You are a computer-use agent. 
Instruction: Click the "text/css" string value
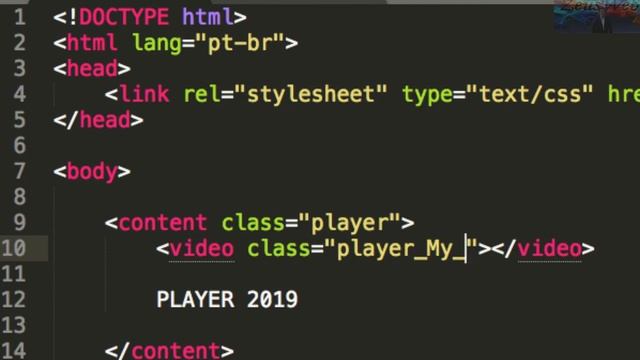(529, 95)
